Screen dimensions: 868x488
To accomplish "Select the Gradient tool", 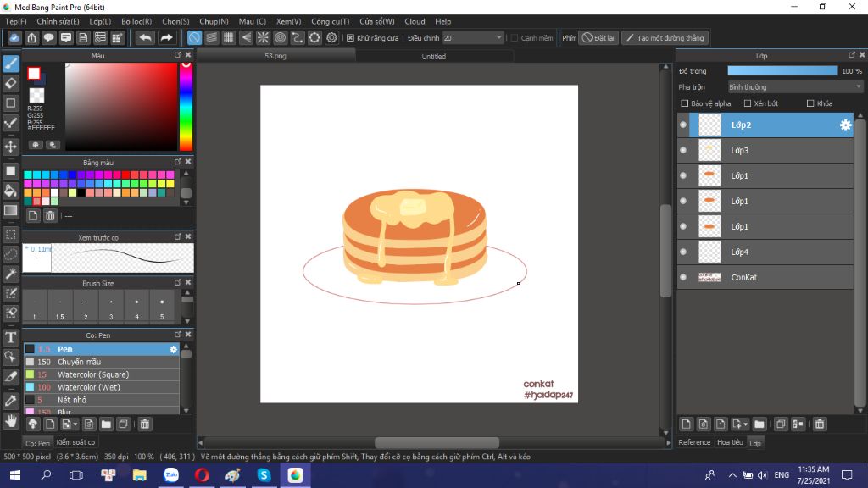I will tap(10, 210).
